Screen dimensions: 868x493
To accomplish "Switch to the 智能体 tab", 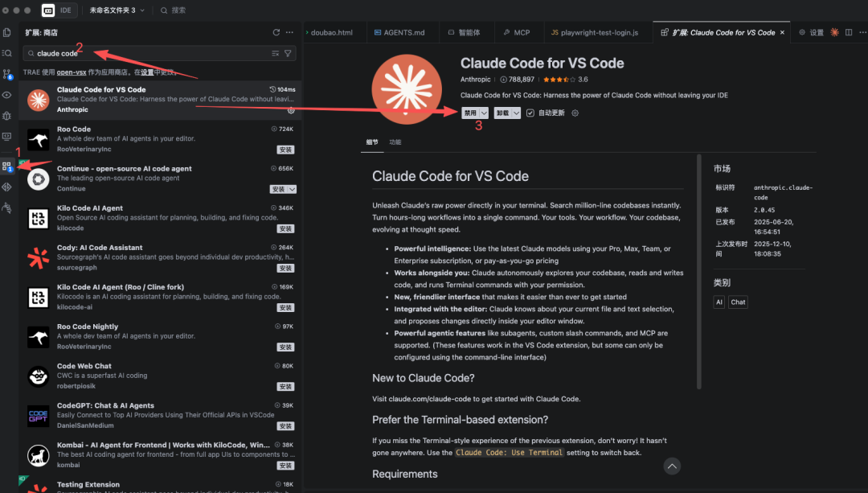I will click(464, 33).
